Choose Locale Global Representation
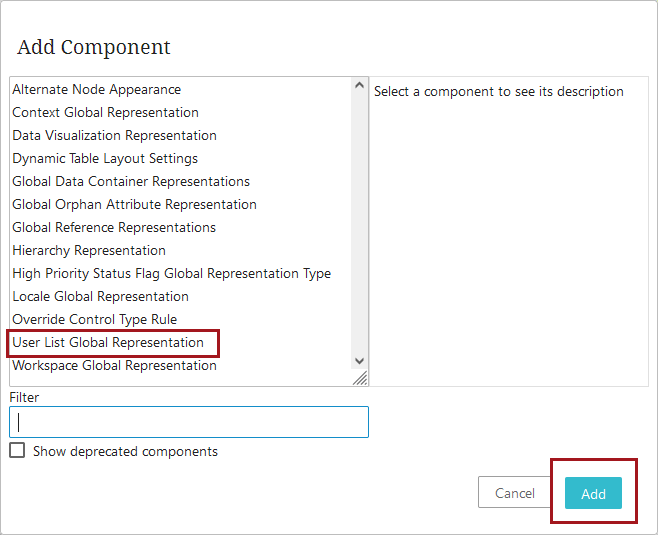 click(100, 297)
